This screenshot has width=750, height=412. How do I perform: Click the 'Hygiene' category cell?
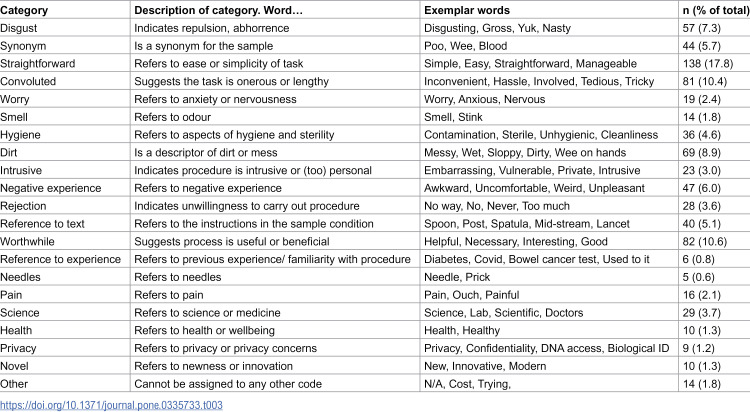20,135
